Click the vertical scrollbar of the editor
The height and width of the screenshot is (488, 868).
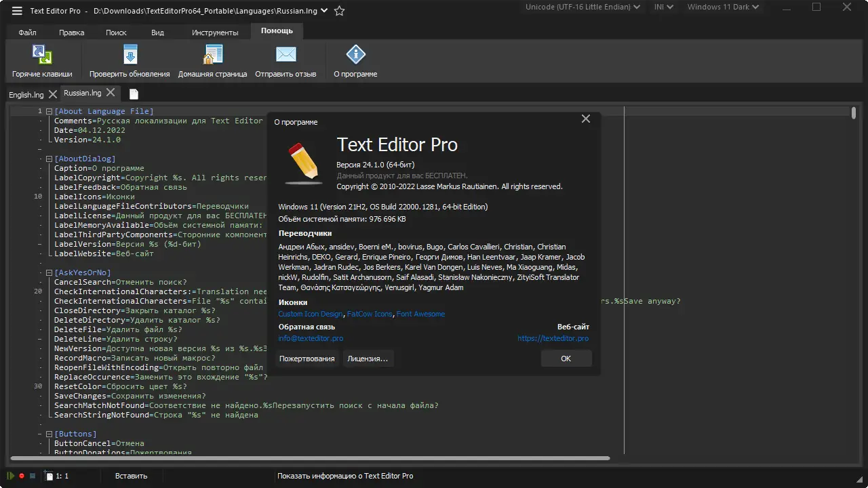[x=854, y=112]
